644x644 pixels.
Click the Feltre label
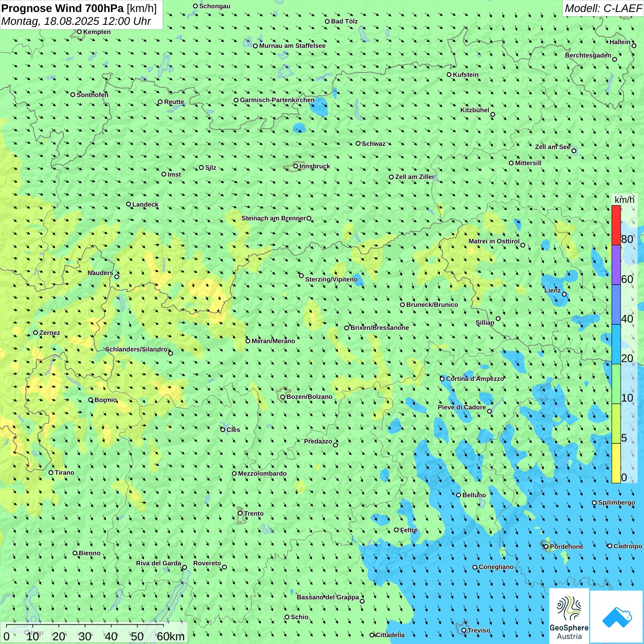pyautogui.click(x=409, y=530)
